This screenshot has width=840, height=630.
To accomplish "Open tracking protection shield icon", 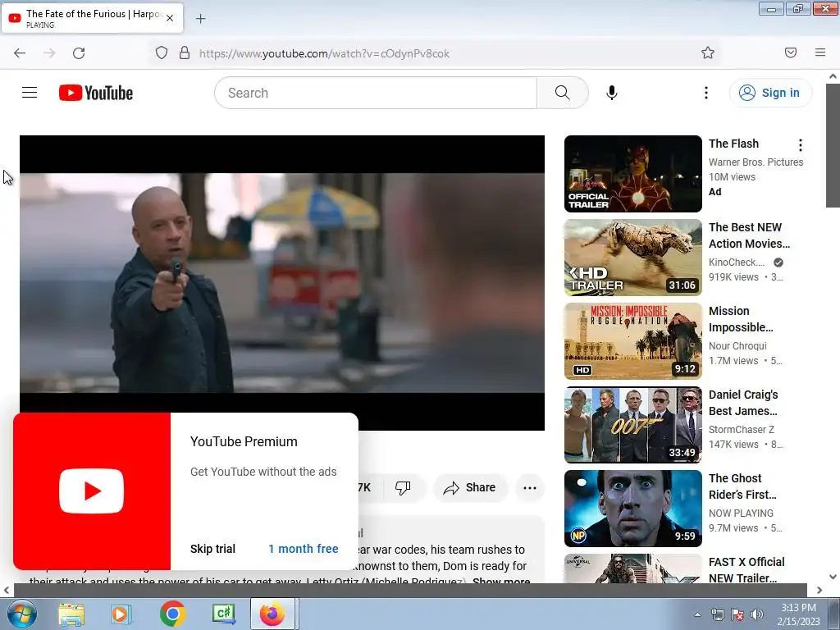I will [162, 52].
